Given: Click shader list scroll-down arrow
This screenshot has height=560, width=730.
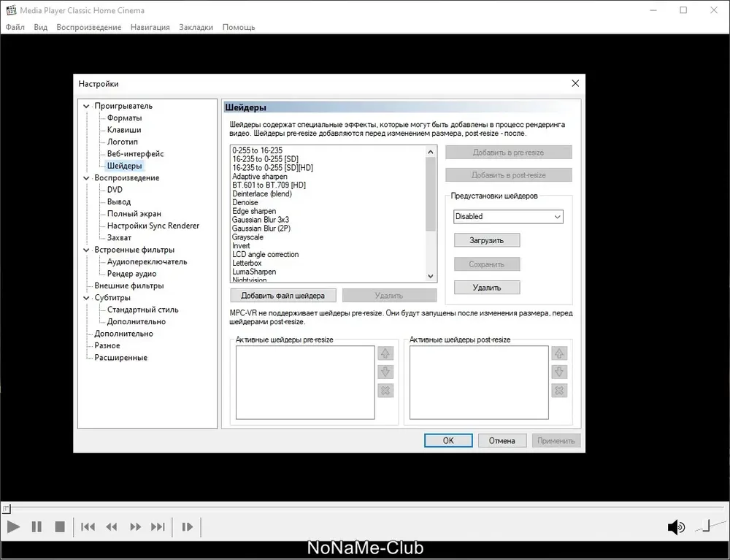Looking at the screenshot, I should tap(431, 276).
